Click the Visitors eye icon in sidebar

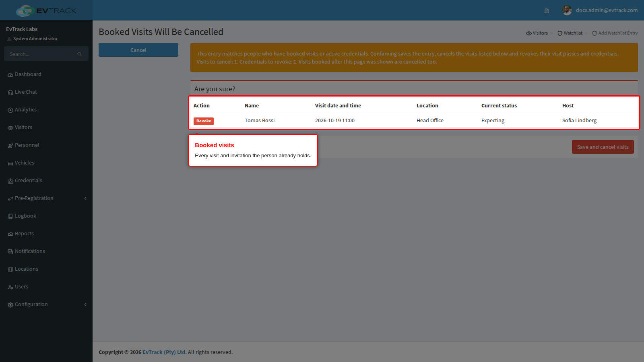click(10, 128)
